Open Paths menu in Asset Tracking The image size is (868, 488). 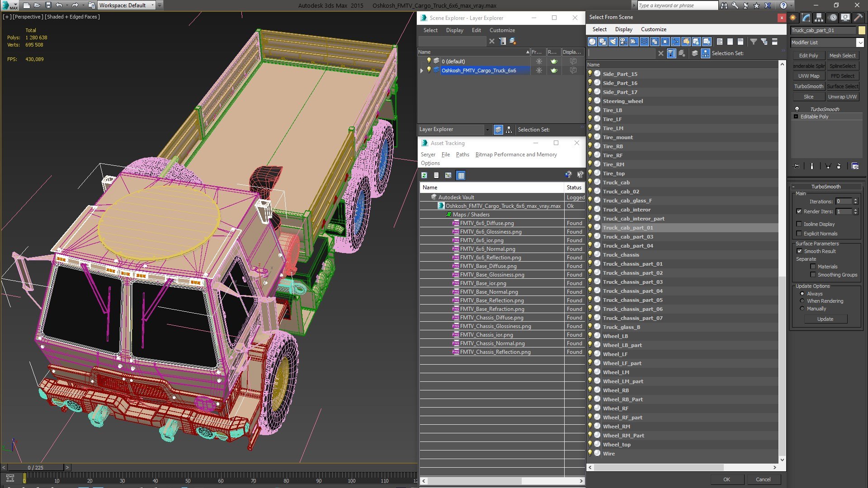point(462,155)
